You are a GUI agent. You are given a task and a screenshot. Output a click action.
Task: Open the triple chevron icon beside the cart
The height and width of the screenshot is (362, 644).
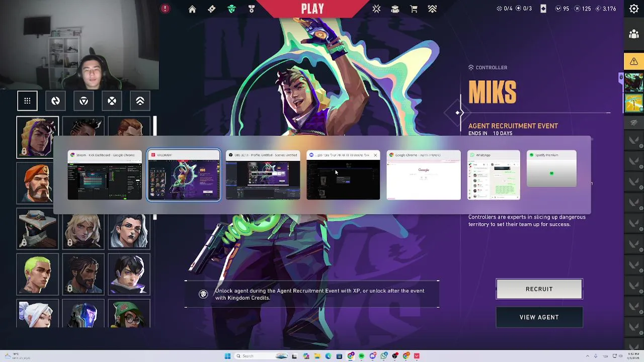[432, 9]
